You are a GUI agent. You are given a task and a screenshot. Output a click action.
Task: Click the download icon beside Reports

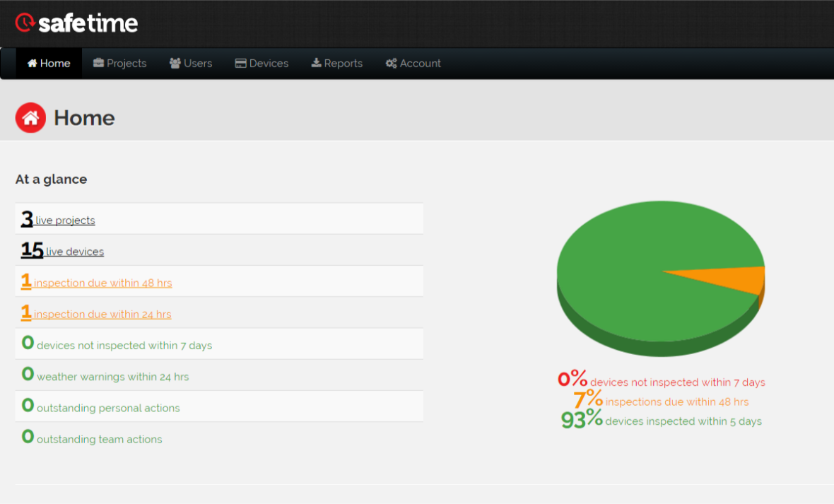[x=316, y=63]
